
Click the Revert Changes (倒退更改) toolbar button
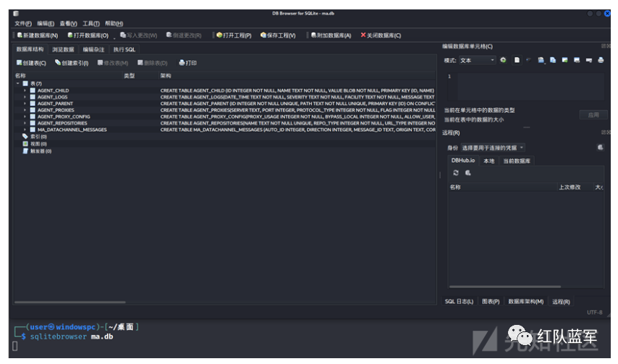pyautogui.click(x=184, y=35)
